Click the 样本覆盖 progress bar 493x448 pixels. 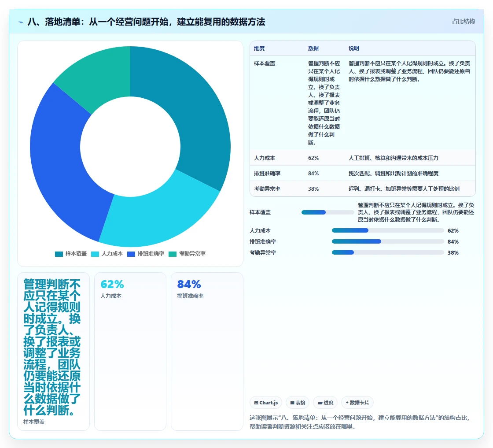point(327,212)
